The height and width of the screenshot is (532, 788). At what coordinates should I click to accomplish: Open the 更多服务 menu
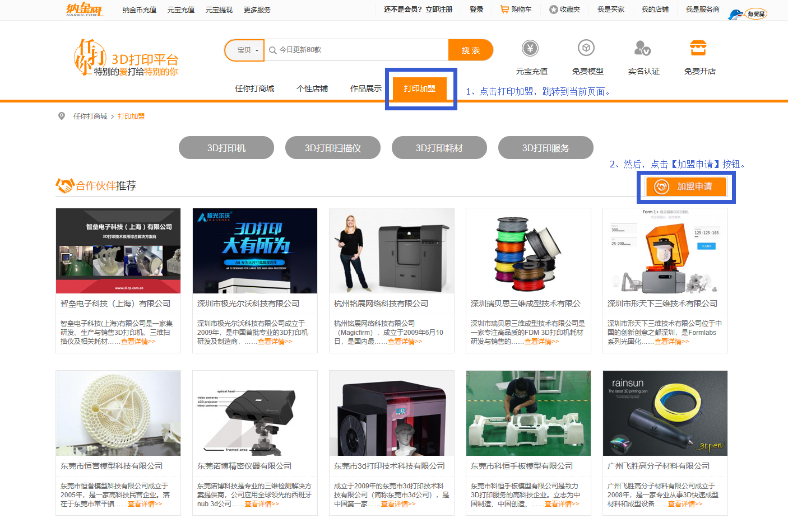tap(257, 10)
